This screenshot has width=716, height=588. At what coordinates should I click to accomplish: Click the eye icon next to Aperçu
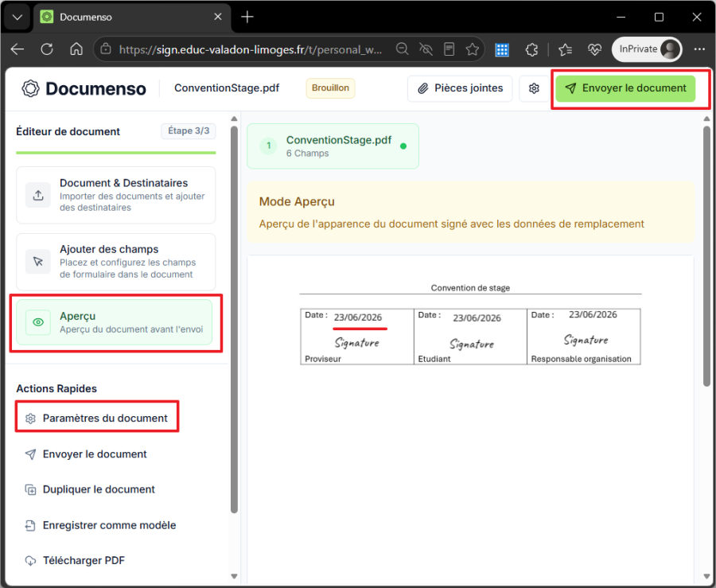(x=38, y=322)
